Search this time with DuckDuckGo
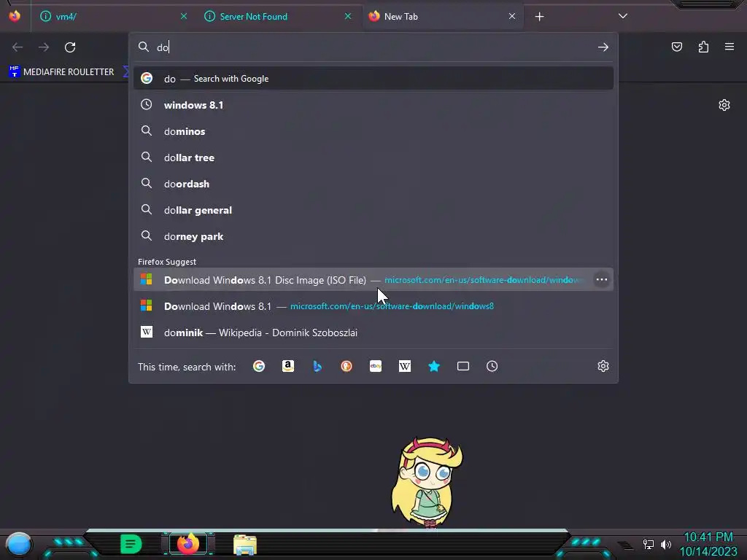Image resolution: width=747 pixels, height=560 pixels. pyautogui.click(x=347, y=366)
